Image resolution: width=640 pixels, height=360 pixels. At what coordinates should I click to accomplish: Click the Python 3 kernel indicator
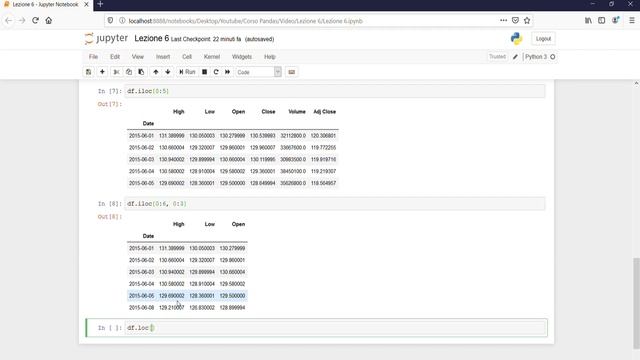pos(540,57)
